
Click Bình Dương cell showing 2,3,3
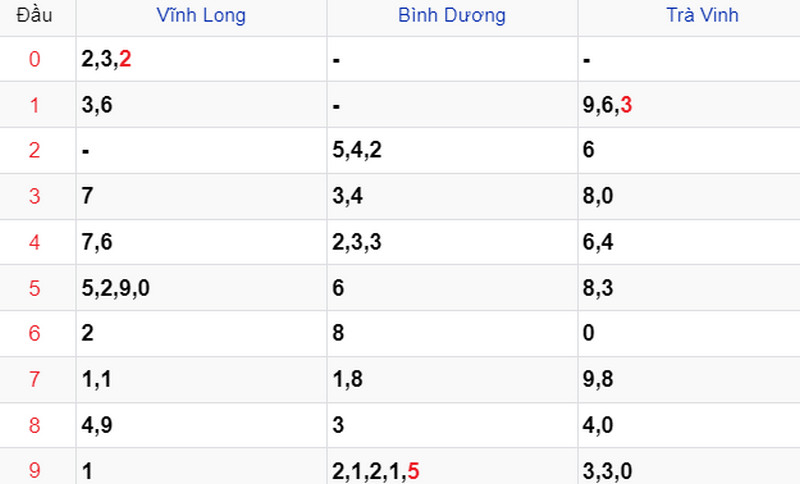click(x=356, y=242)
